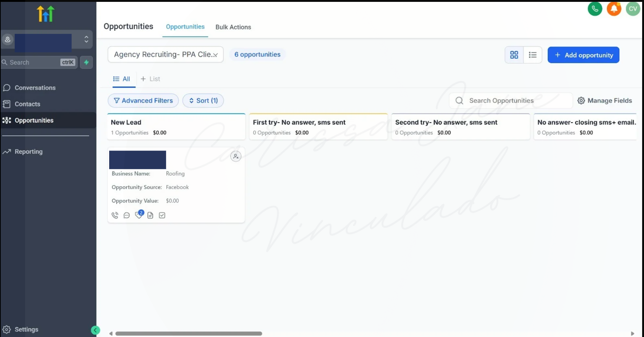The width and height of the screenshot is (644, 337).
Task: Click the Roofing business name value
Action: tap(175, 174)
